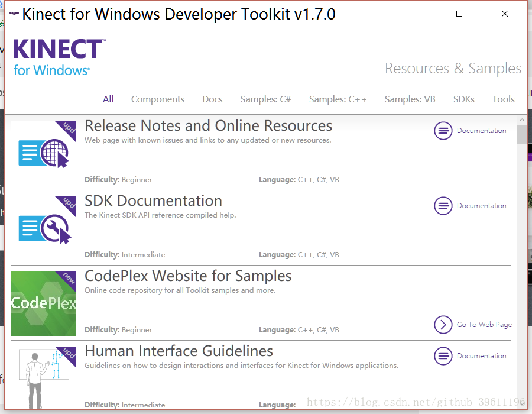The width and height of the screenshot is (532, 414).
Task: Click CodePlex Website for Samples title
Action: tap(188, 276)
